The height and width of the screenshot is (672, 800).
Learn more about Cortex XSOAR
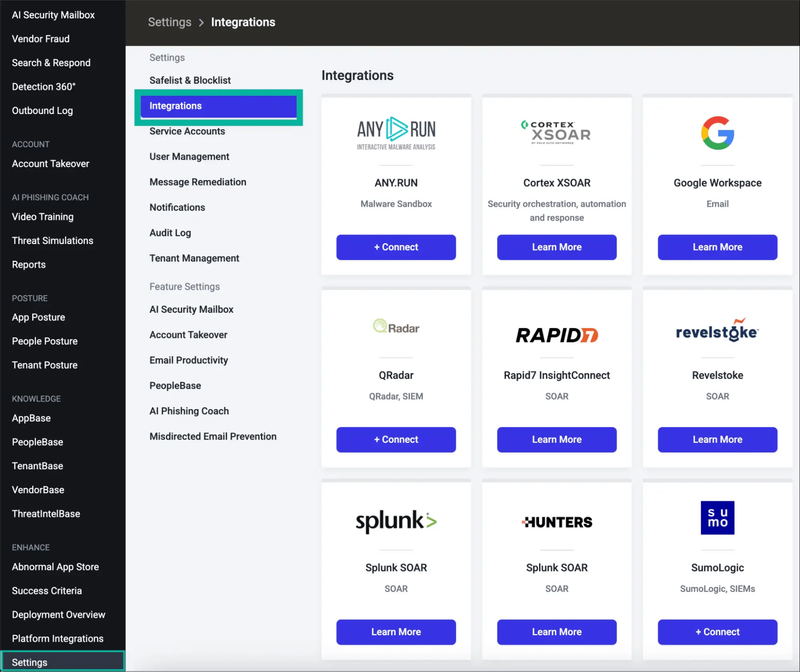coord(557,247)
